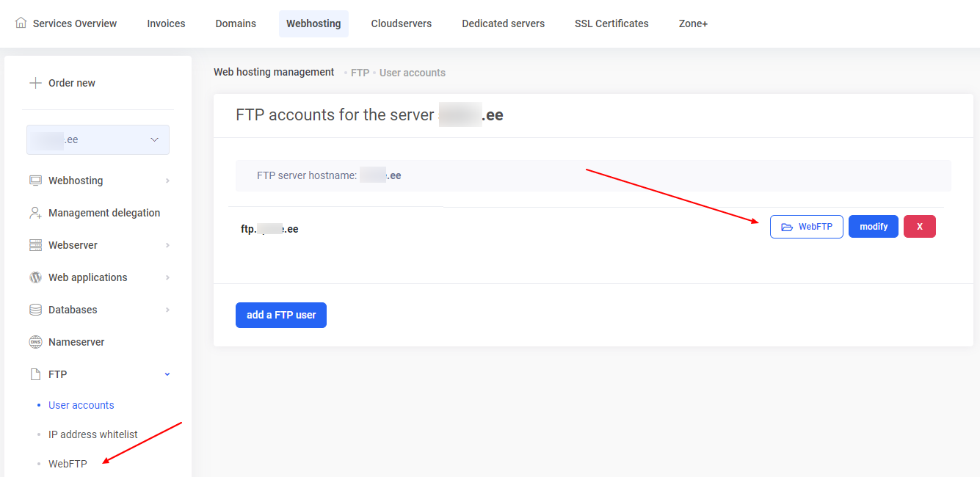980x477 pixels.
Task: Open the IP address whitelist link
Action: click(x=93, y=434)
